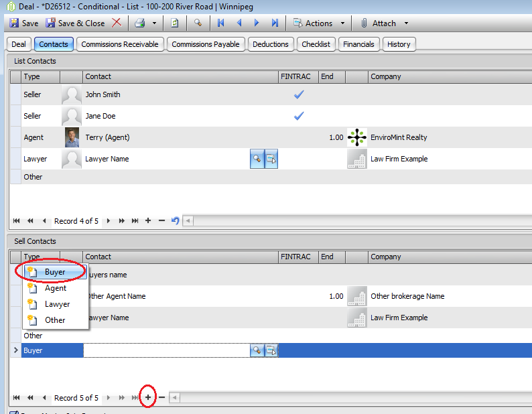Select Buyer from the type popup menu
Viewport: 532px width, 414px height.
55,272
